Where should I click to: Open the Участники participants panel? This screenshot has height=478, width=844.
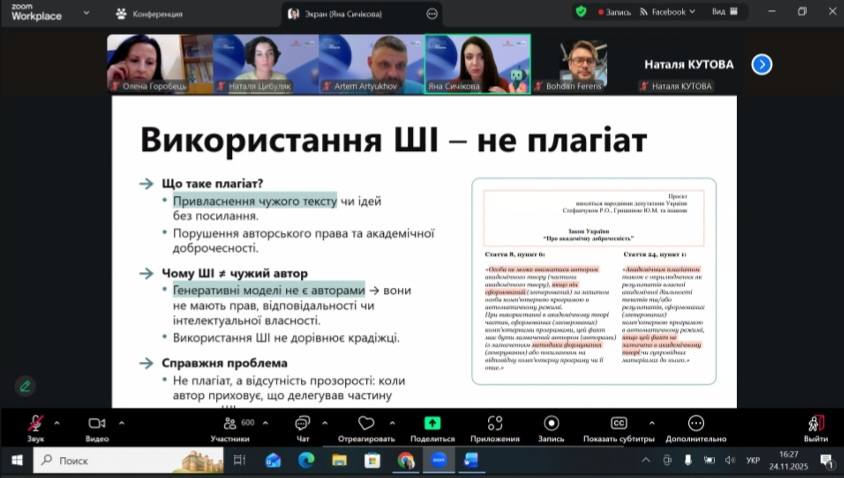click(229, 423)
